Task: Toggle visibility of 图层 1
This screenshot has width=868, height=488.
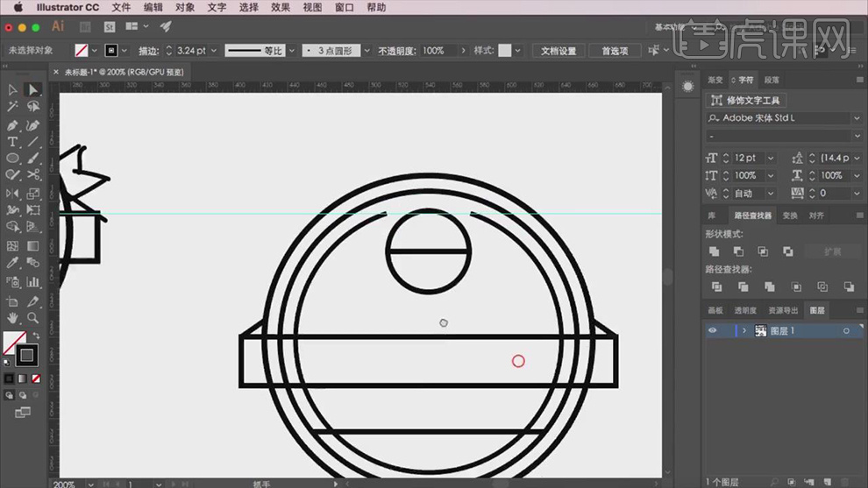Action: pos(713,330)
